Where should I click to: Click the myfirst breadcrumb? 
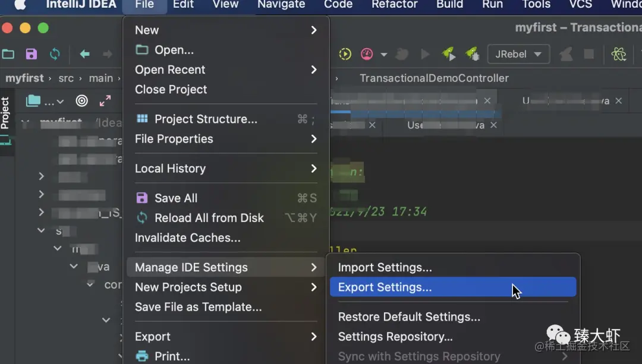(24, 78)
